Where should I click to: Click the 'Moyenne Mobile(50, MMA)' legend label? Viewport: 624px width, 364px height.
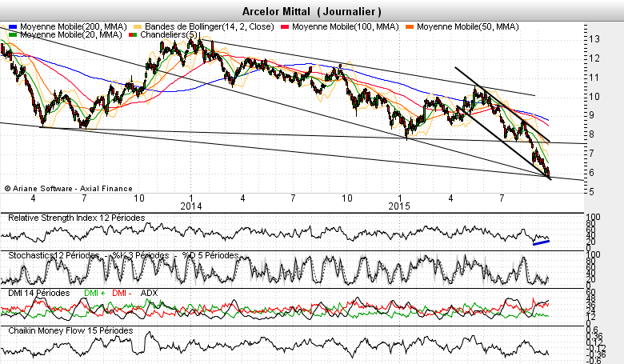pyautogui.click(x=468, y=26)
